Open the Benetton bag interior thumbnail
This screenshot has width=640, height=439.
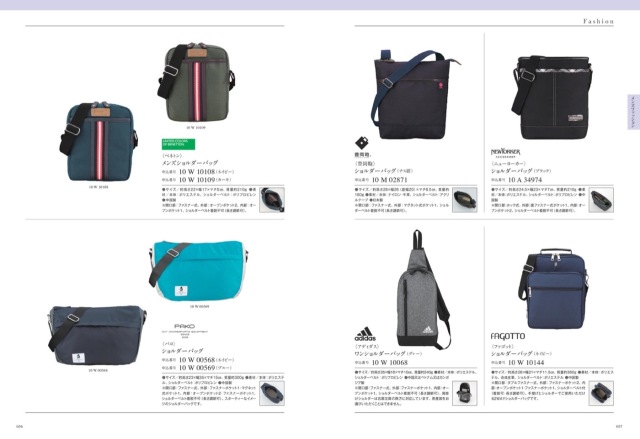[x=272, y=200]
